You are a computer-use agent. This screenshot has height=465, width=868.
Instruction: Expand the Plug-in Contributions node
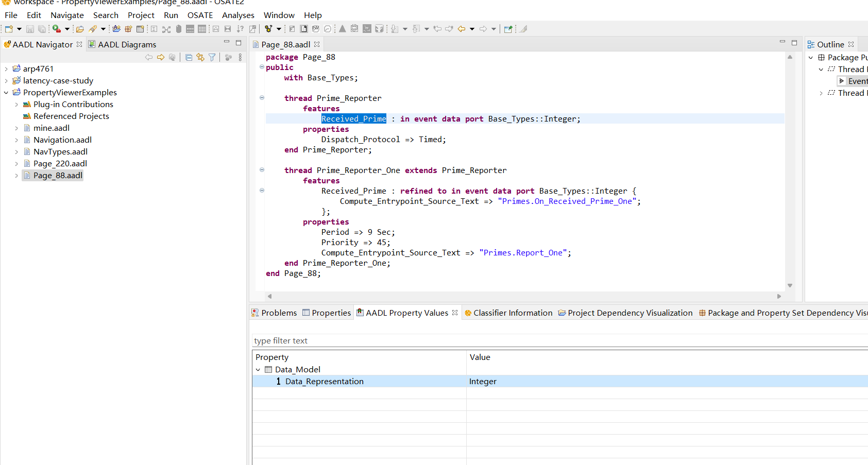tap(16, 104)
